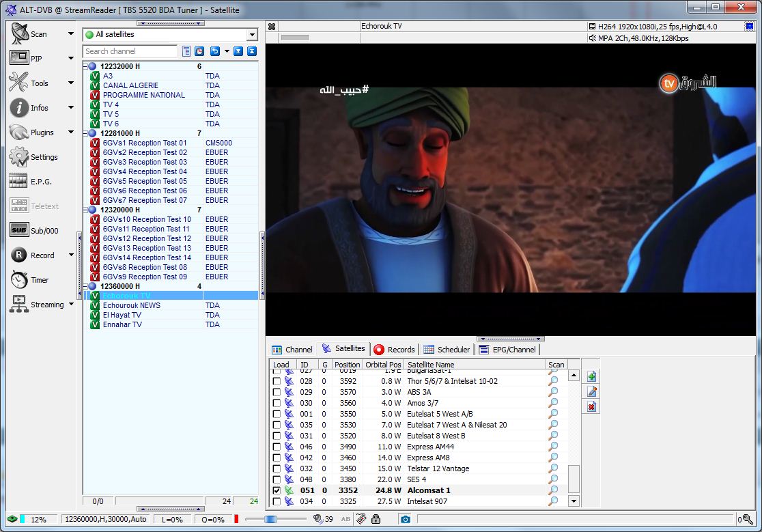The height and width of the screenshot is (532, 762).
Task: Switch to the Scheduler tab
Action: (x=447, y=350)
